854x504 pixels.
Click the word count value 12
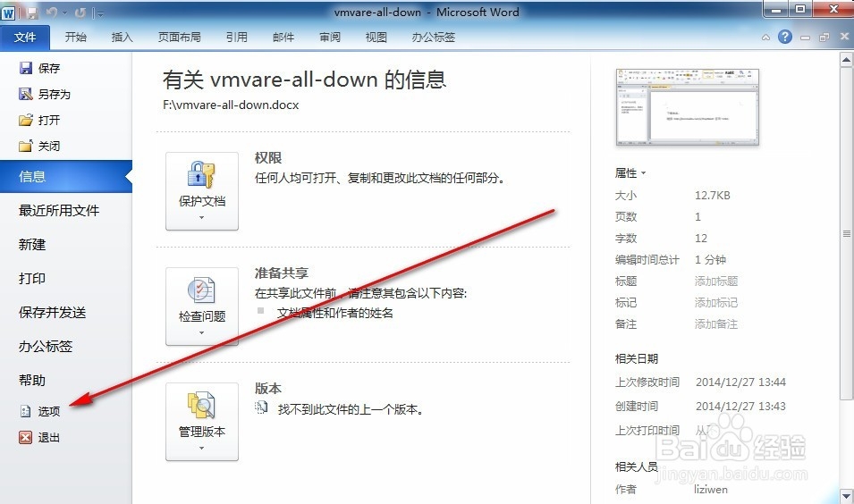[701, 239]
